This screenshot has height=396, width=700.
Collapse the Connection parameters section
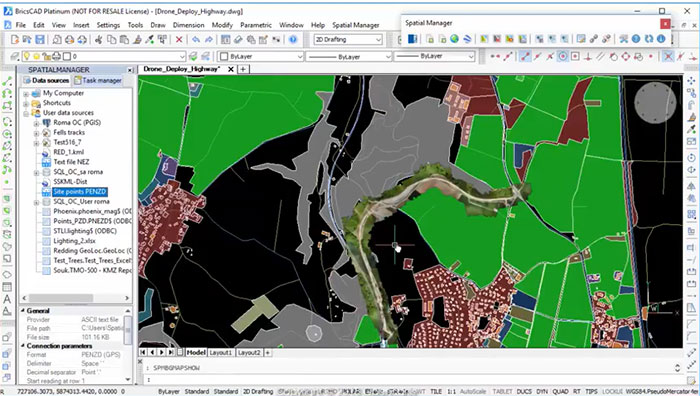[x=23, y=346]
